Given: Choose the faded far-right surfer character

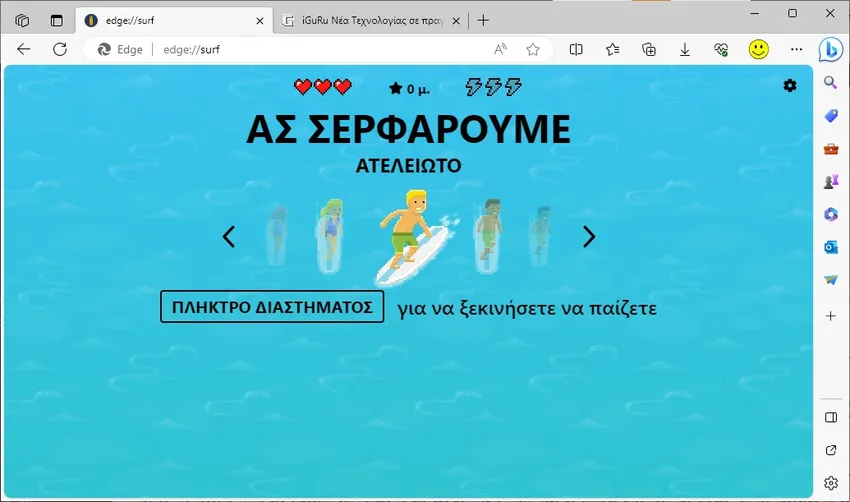Looking at the screenshot, I should point(540,235).
